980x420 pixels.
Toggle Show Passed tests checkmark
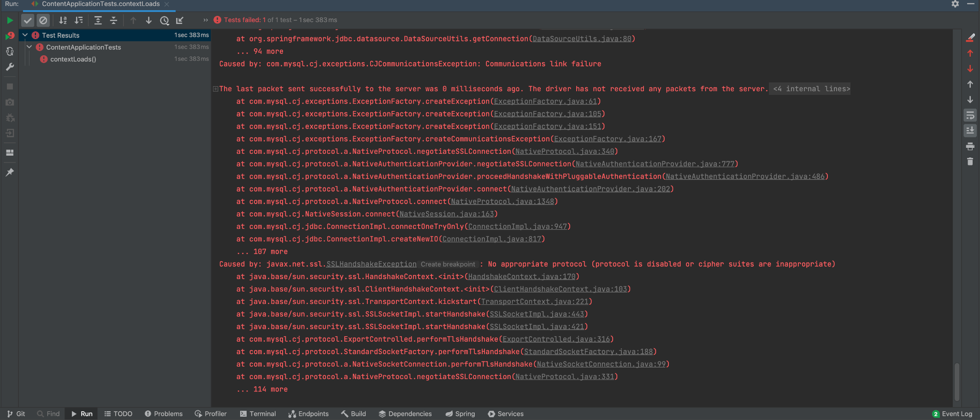coord(28,20)
